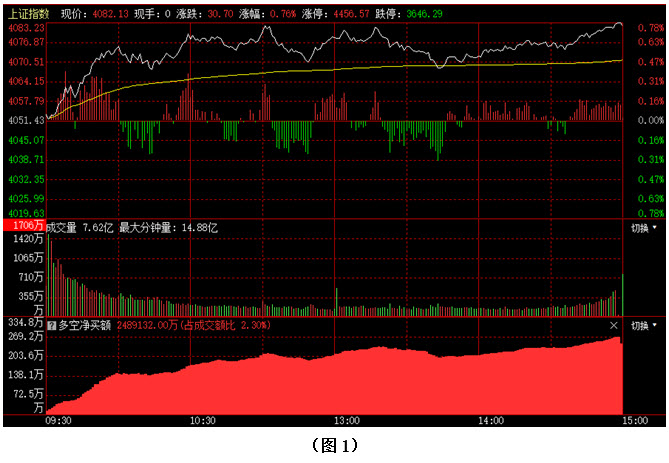The width and height of the screenshot is (669, 463).
Task: Select the 多空净买额 indicator label
Action: tap(86, 326)
